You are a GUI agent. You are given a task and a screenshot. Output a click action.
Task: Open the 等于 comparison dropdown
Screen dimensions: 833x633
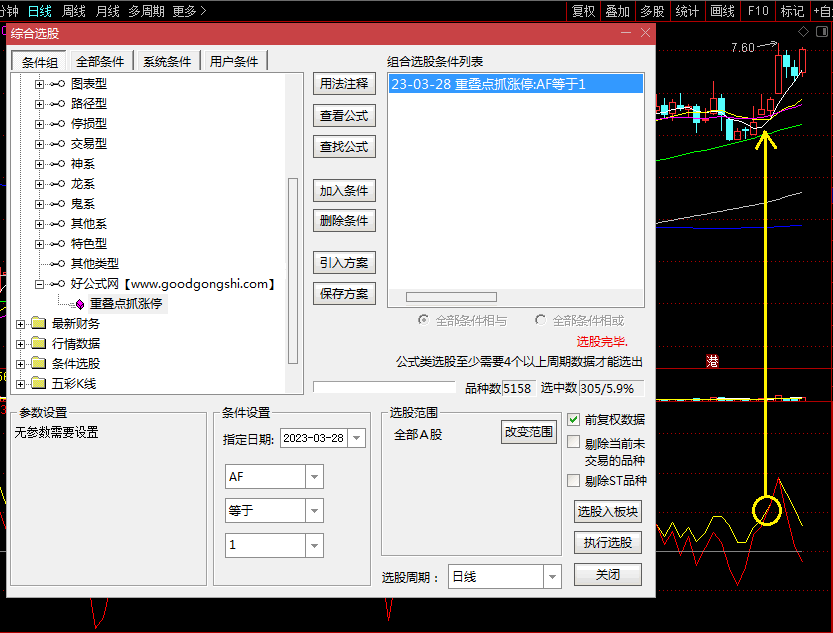coord(314,511)
